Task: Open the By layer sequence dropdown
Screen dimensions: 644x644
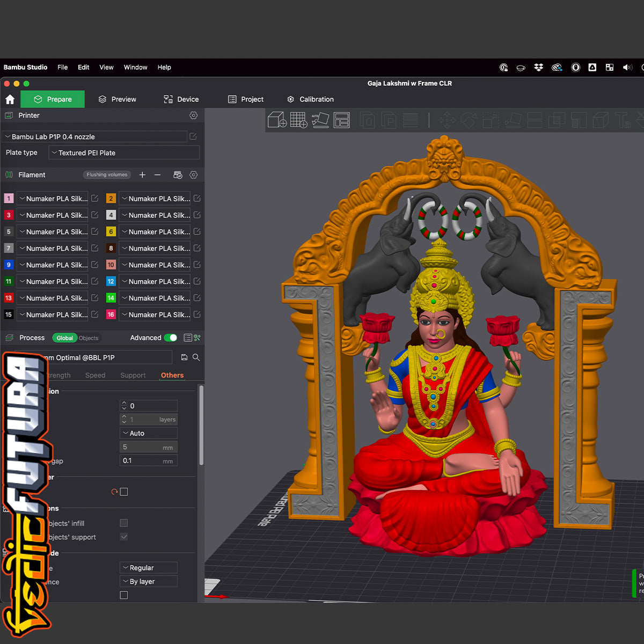Action: pyautogui.click(x=148, y=581)
